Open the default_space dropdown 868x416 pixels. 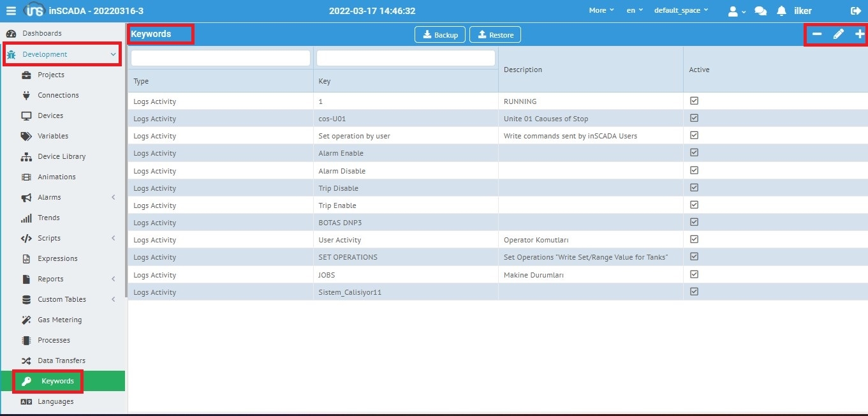click(x=681, y=11)
